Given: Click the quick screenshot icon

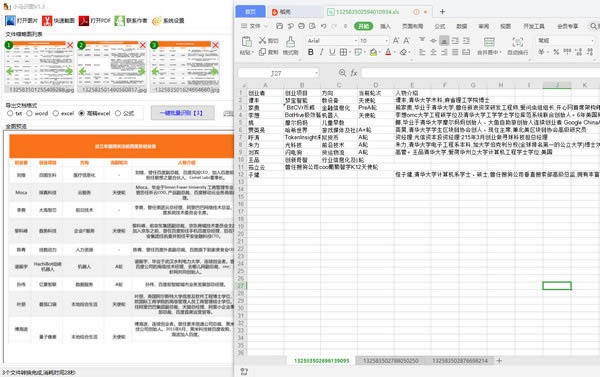Looking at the screenshot, I should pyautogui.click(x=47, y=20).
